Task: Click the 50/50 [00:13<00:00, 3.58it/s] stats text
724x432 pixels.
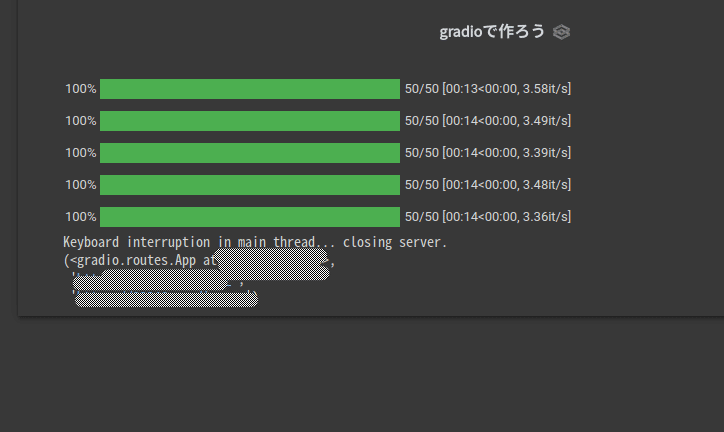Action: [488, 89]
